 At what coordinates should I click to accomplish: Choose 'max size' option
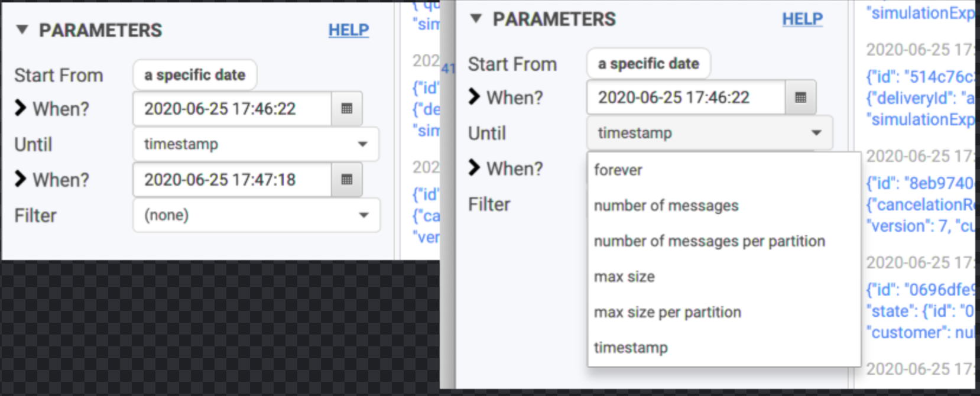tap(723, 276)
